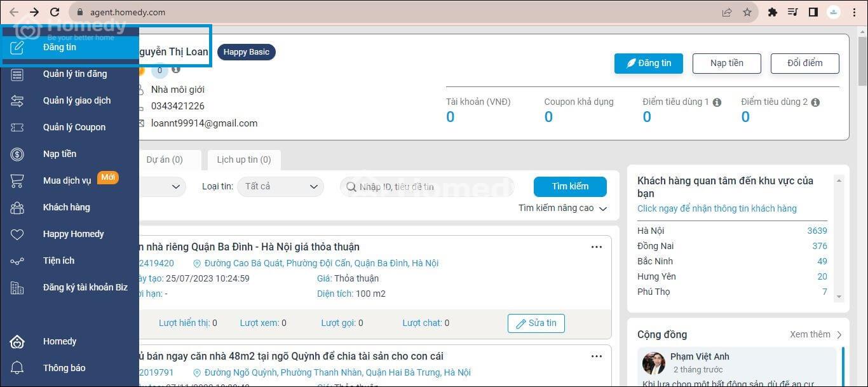Click the Khách hàng people icon
This screenshot has height=387, width=868.
click(17, 207)
